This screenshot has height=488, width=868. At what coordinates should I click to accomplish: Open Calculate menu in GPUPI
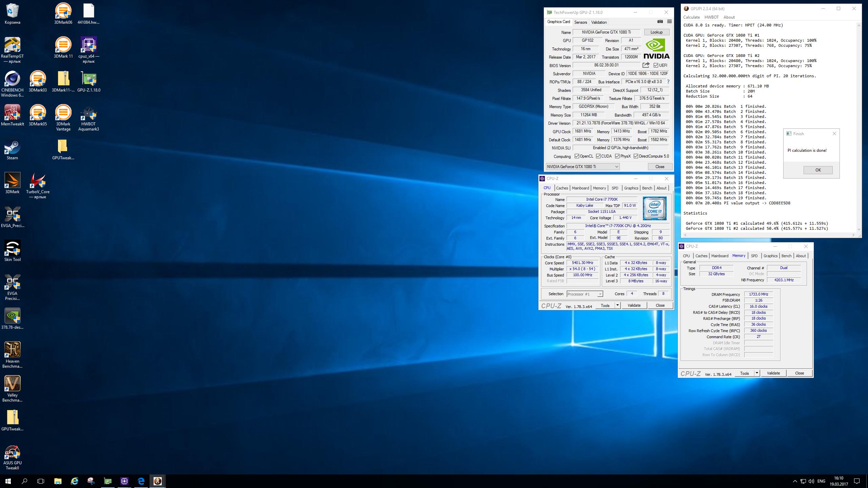(691, 17)
